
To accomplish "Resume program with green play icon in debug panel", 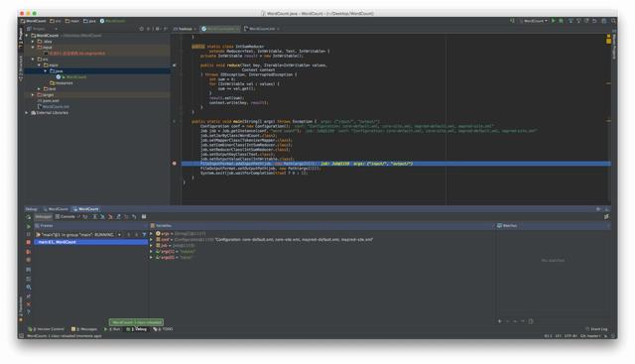I will click(x=29, y=227).
